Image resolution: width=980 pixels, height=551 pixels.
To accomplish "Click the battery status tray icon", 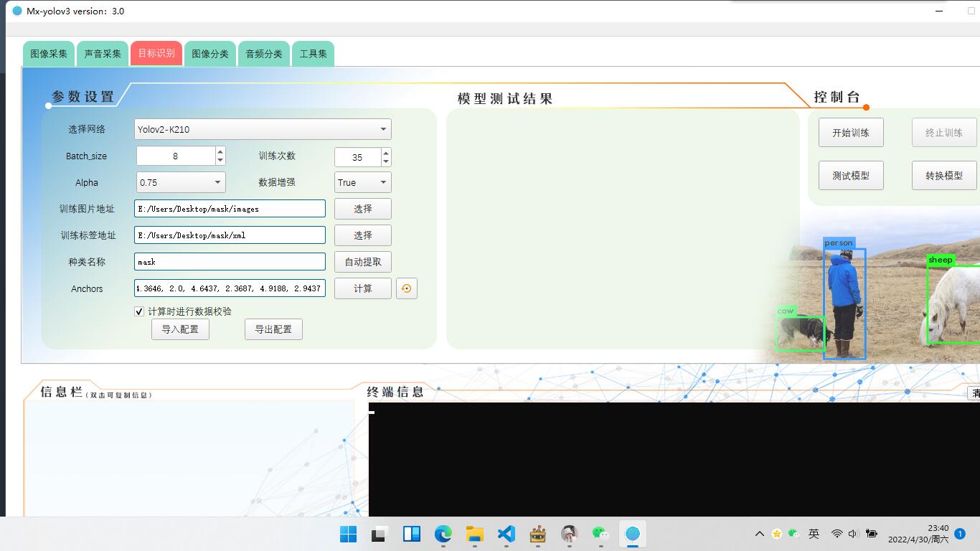I will tap(872, 534).
